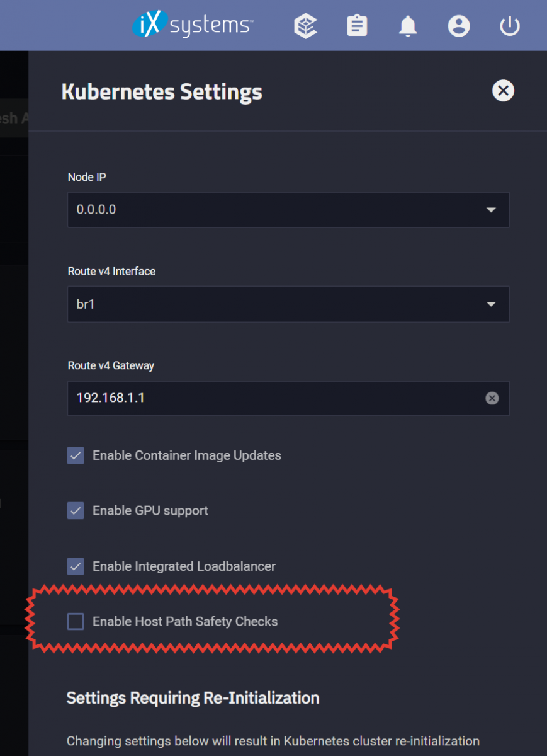Screen dimensions: 547x756
Task: Click the cluster re-initialization warning text
Action: (x=273, y=741)
